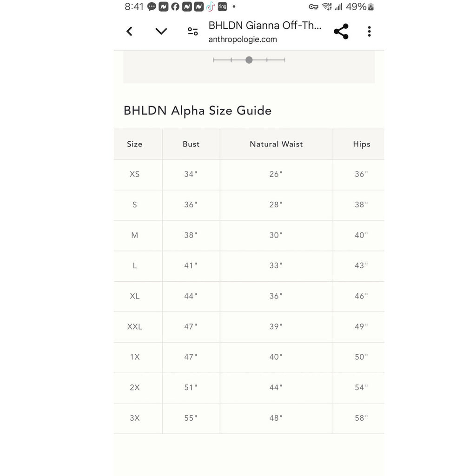This screenshot has height=476, width=476.
Task: Tap the Ring notification icon
Action: pyautogui.click(x=222, y=7)
